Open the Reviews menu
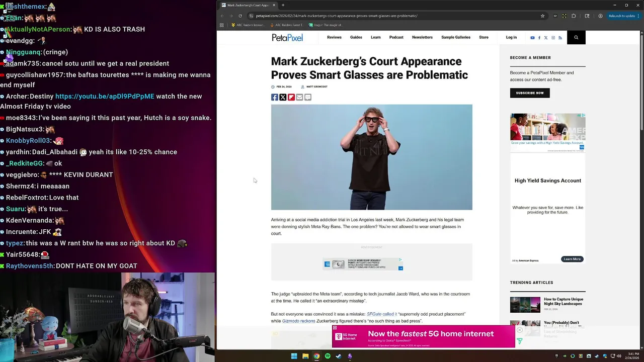Image resolution: width=644 pixels, height=362 pixels. click(334, 37)
